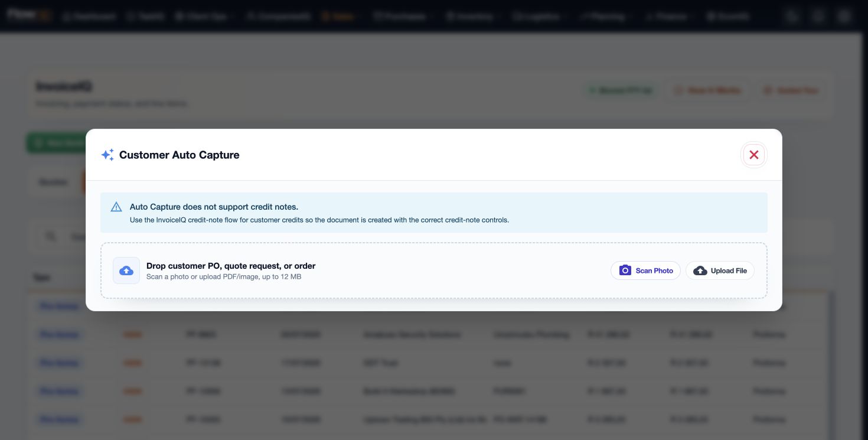Click the cloud upload icon in Upload File
868x440 pixels.
pos(700,270)
